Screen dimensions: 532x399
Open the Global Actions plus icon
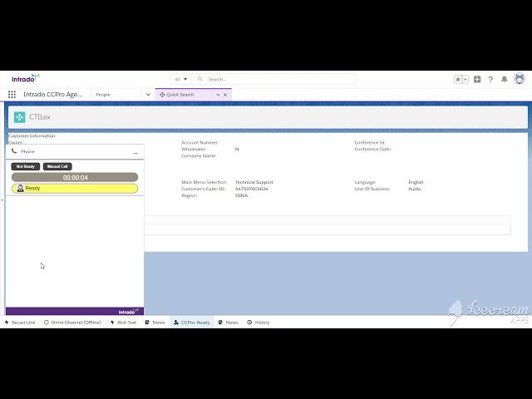pyautogui.click(x=477, y=80)
